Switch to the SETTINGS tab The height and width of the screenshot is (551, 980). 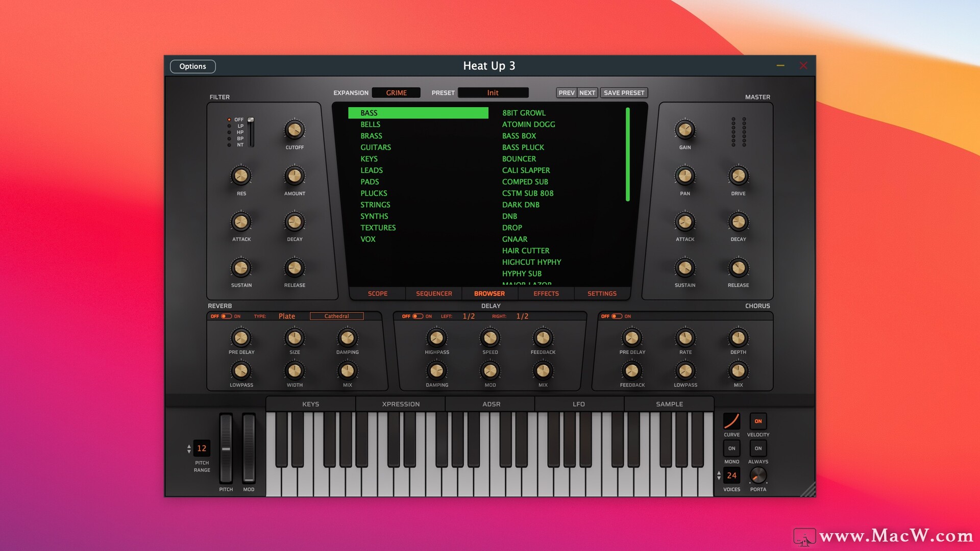click(x=602, y=293)
